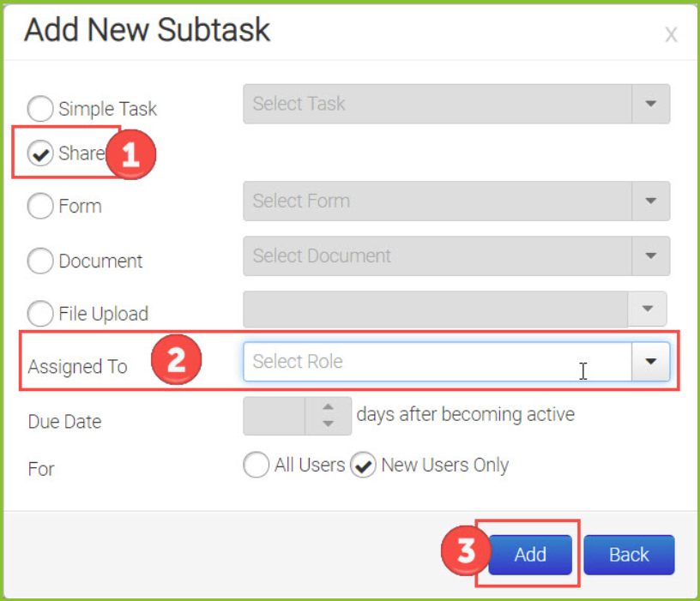Click the 'For' label
The height and width of the screenshot is (601, 700).
(x=41, y=469)
